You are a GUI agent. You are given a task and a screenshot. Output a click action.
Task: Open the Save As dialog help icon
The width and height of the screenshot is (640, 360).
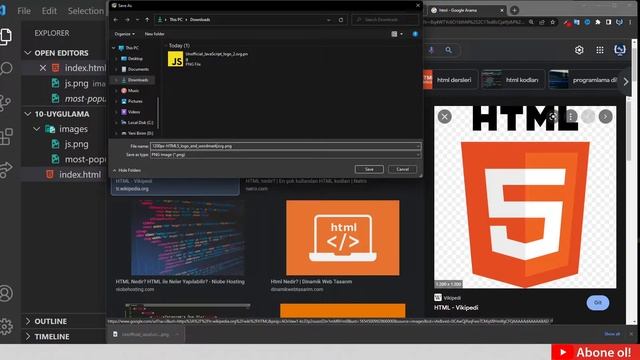415,34
